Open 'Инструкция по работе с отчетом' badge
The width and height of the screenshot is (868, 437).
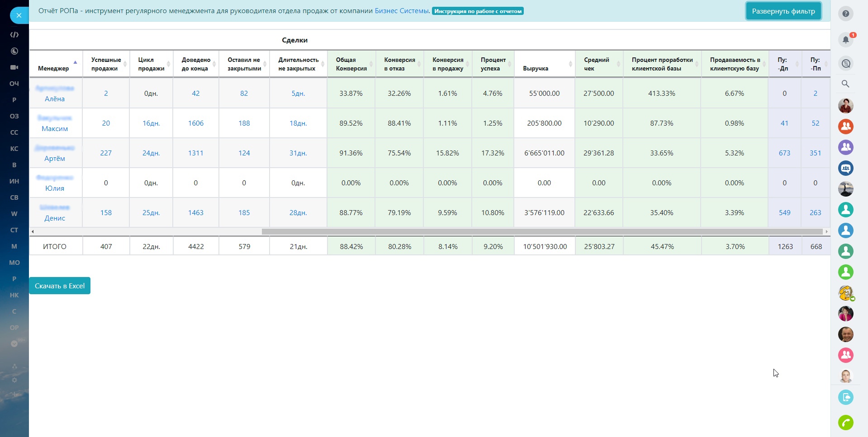point(478,11)
